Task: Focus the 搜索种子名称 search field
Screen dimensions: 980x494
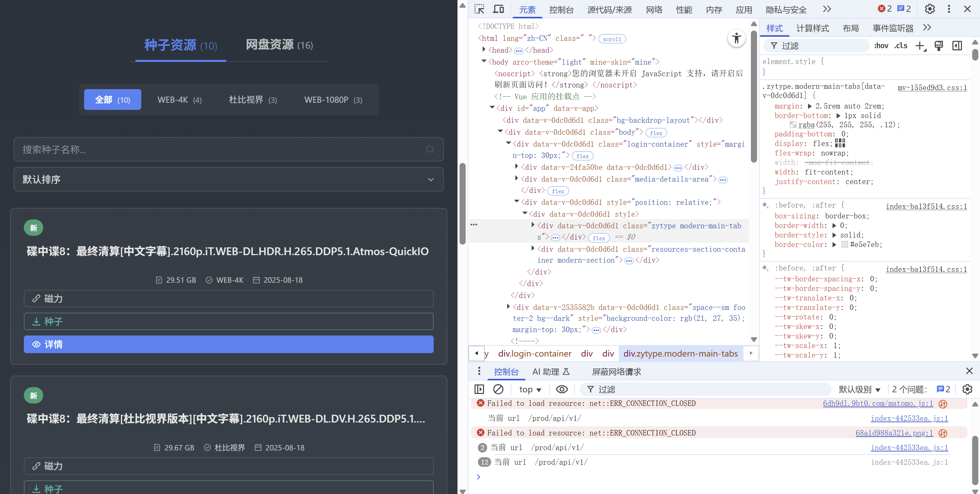Action: click(221, 149)
